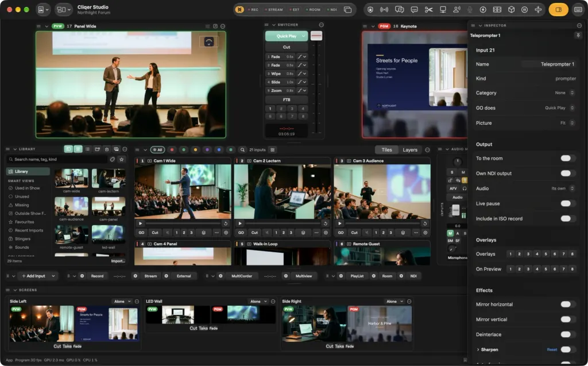The height and width of the screenshot is (366, 588).
Task: Toggle Mirror horizontal effect on
Action: pyautogui.click(x=566, y=305)
